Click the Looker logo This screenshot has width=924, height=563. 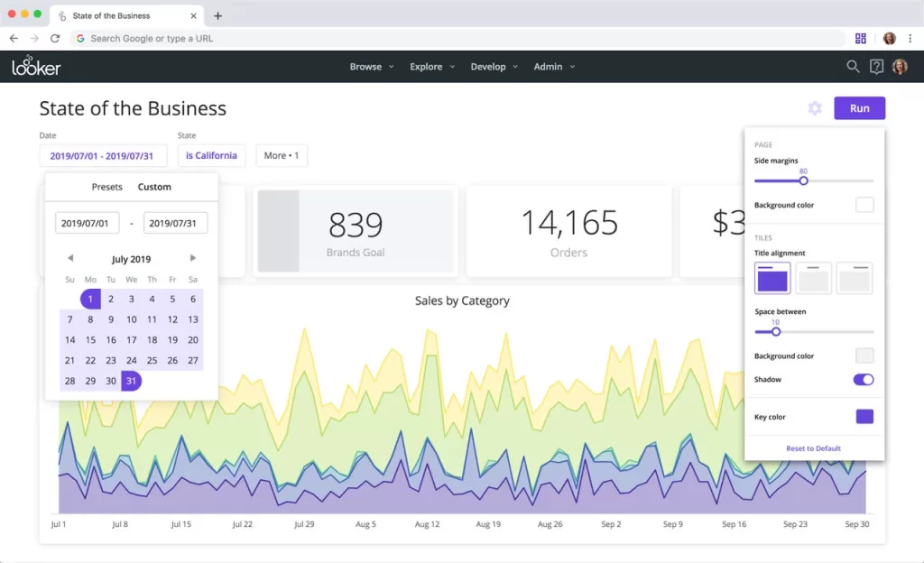(36, 66)
